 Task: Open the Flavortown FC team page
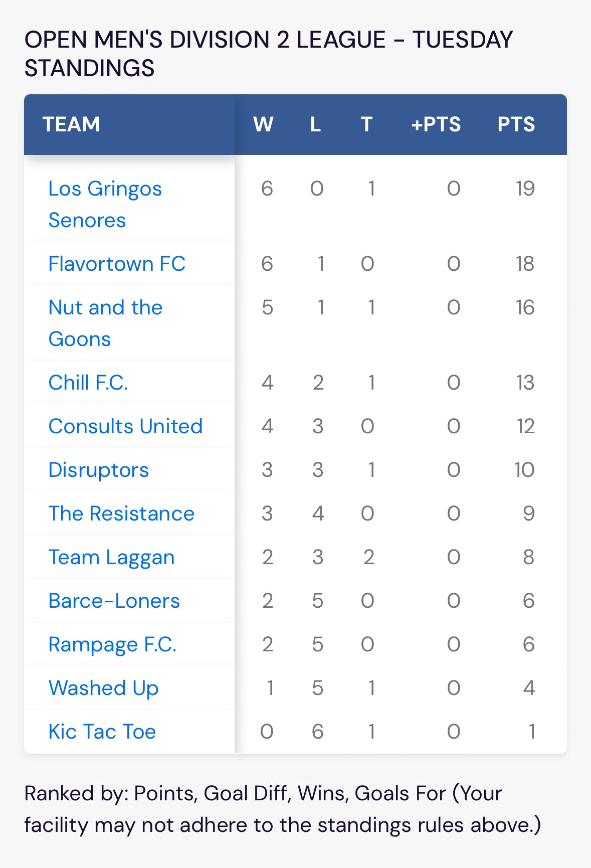[117, 264]
